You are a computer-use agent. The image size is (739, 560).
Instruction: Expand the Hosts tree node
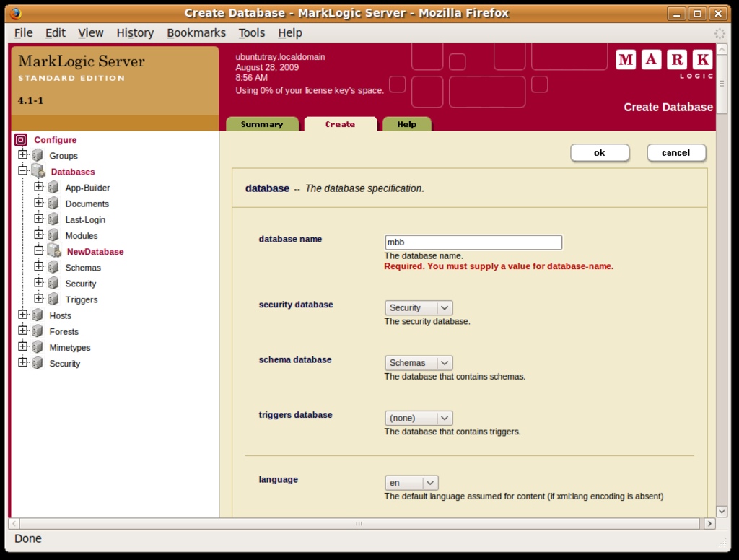point(22,315)
